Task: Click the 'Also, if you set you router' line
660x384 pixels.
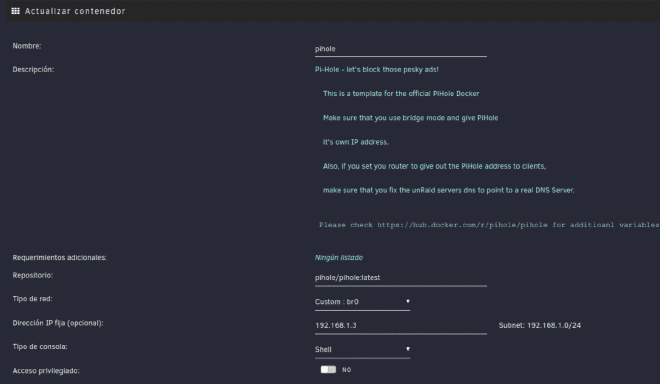Action: coord(434,167)
